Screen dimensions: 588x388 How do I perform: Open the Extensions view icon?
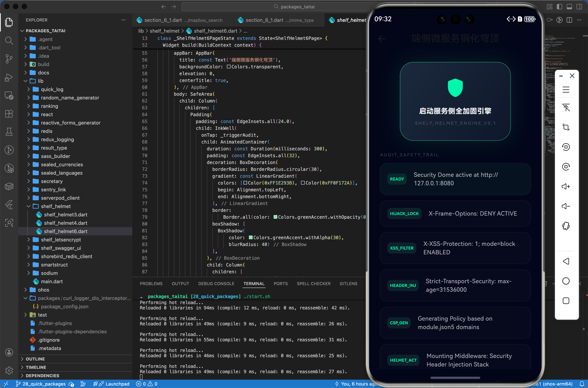(9, 114)
